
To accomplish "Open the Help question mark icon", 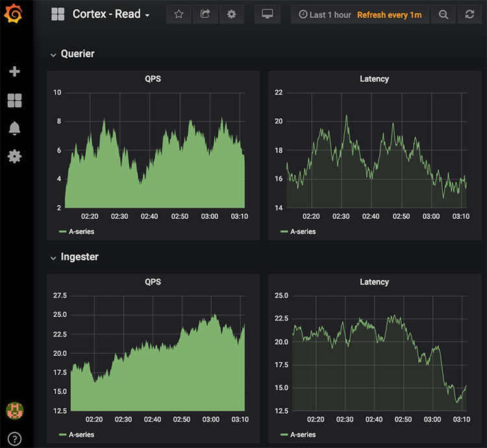I will pyautogui.click(x=14, y=439).
